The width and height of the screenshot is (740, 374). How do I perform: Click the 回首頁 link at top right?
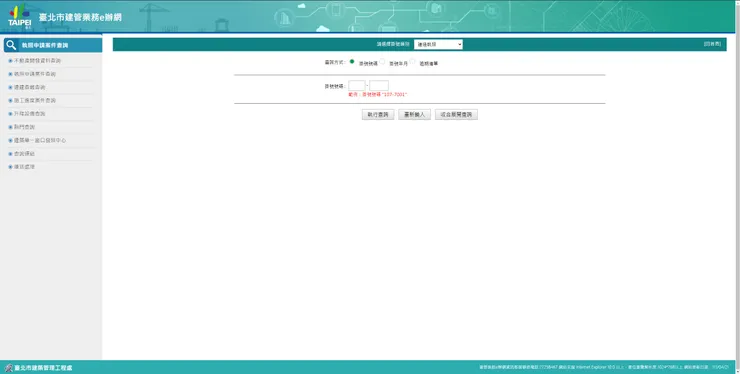712,44
